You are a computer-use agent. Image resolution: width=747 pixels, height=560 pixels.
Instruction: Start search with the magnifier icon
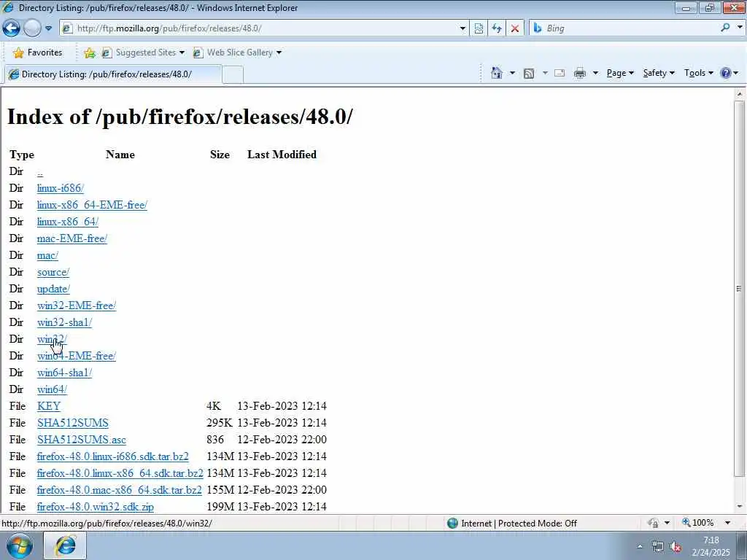pos(725,28)
